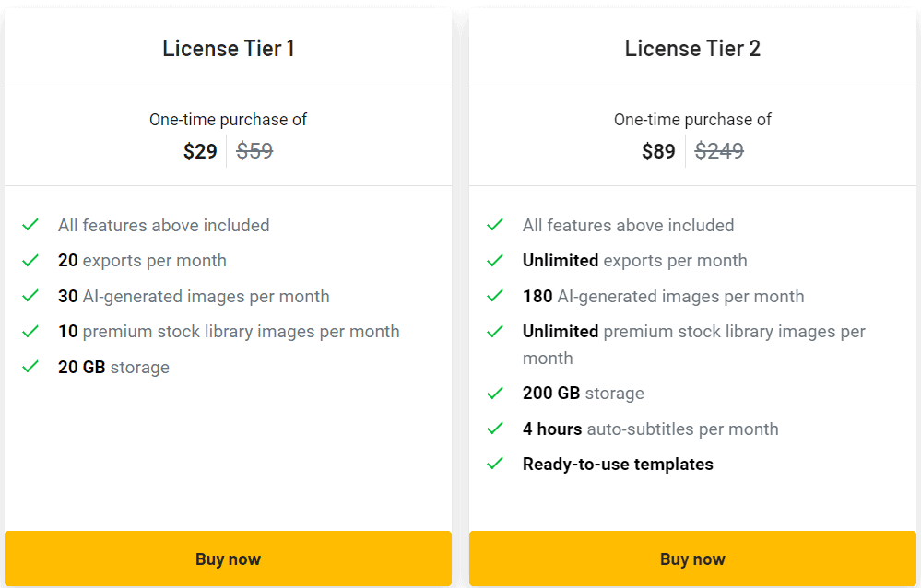Click the checkmark beside "200 GB storage" in Tier 2
The height and width of the screenshot is (588, 921).
[495, 394]
